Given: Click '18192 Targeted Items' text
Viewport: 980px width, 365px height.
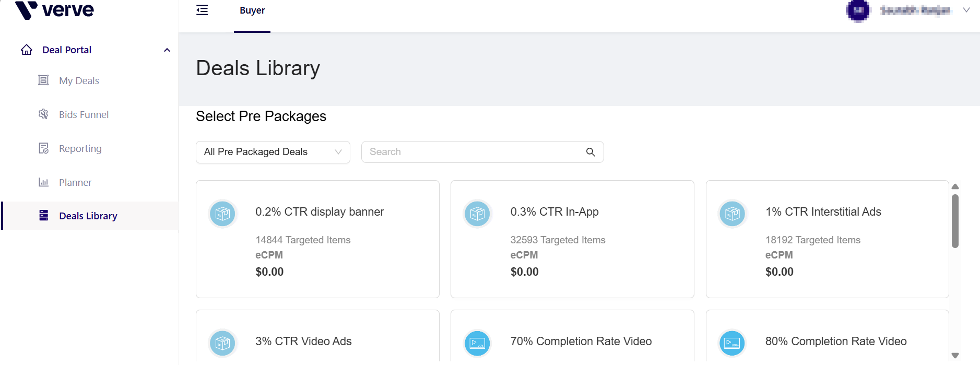Looking at the screenshot, I should click(x=813, y=240).
